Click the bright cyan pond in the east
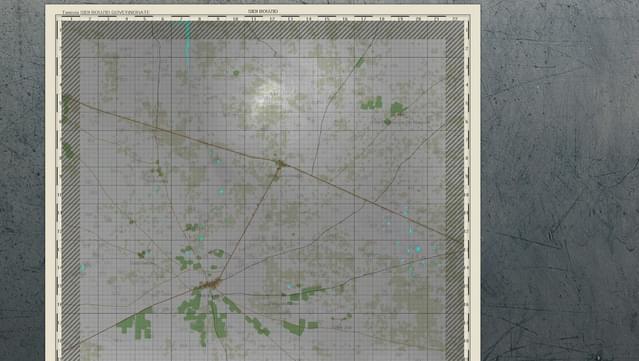 click(418, 249)
